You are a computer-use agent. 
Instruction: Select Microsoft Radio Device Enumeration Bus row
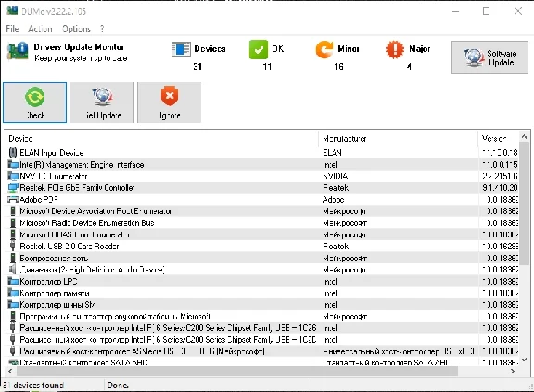click(x=261, y=223)
